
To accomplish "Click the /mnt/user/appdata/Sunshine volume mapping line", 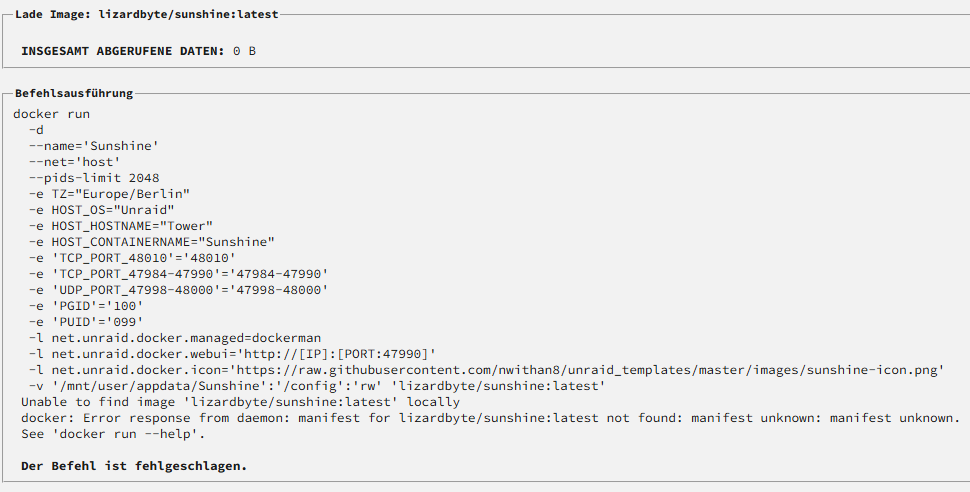I will [317, 386].
